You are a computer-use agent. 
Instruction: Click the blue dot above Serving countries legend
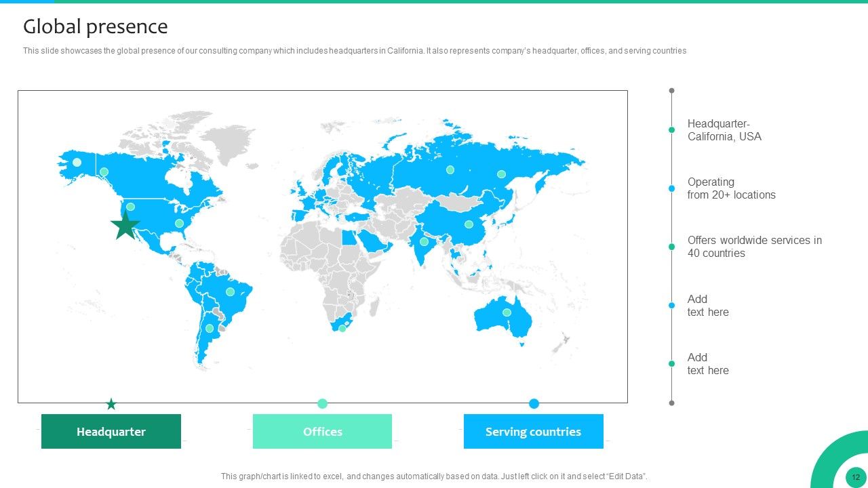534,403
